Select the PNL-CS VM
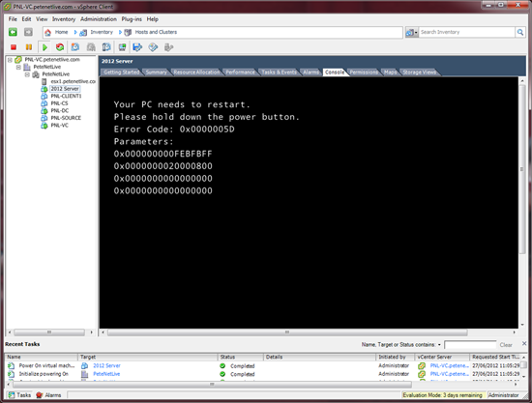The image size is (532, 403). [59, 103]
